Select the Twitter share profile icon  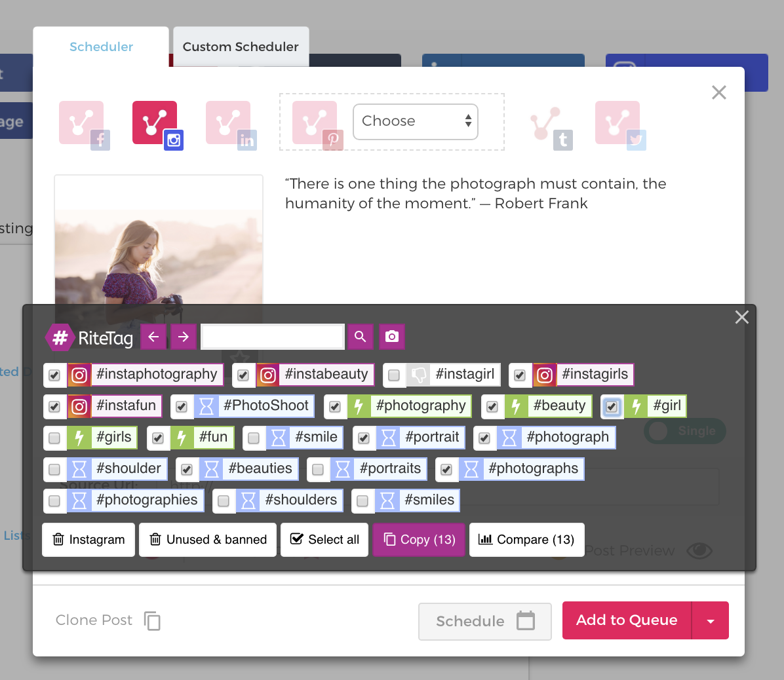[x=620, y=125]
